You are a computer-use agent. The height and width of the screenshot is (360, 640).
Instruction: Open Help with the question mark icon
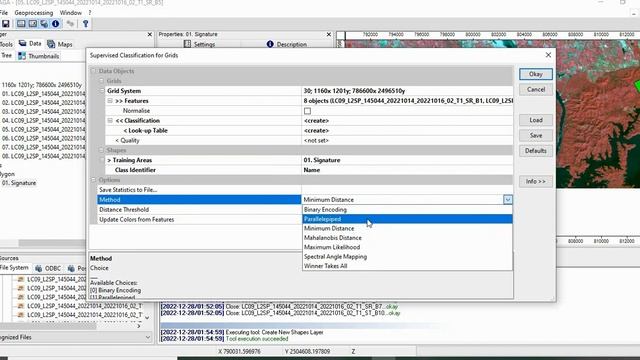pos(85,24)
